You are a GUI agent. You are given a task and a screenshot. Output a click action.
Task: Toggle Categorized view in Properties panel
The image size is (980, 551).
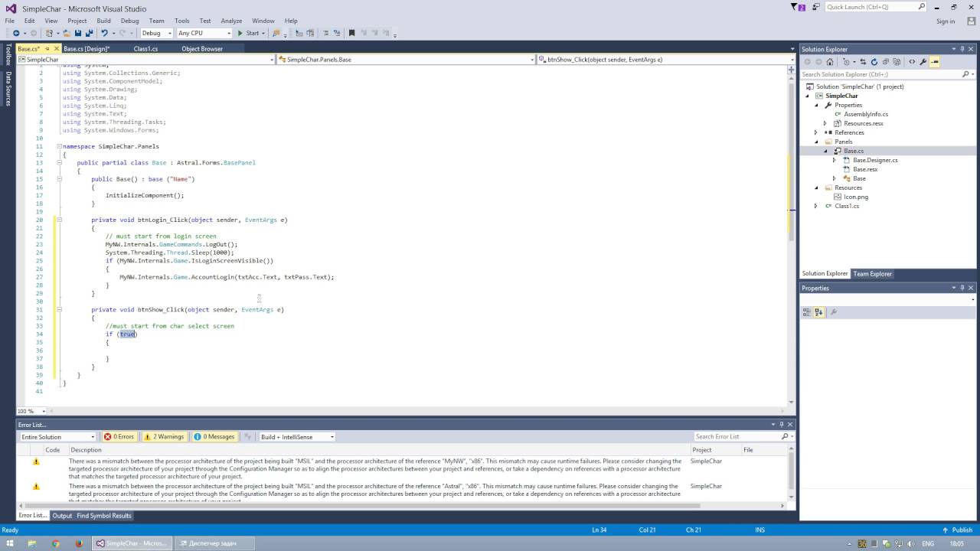[807, 312]
